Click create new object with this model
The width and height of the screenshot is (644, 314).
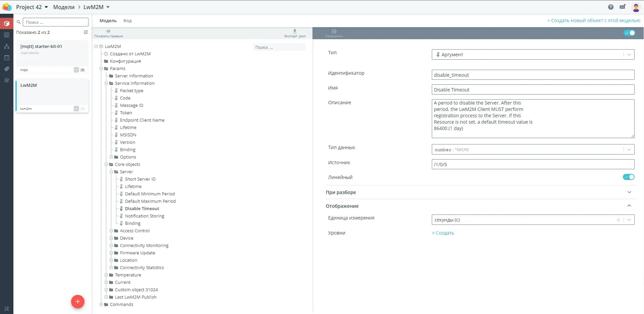click(593, 20)
